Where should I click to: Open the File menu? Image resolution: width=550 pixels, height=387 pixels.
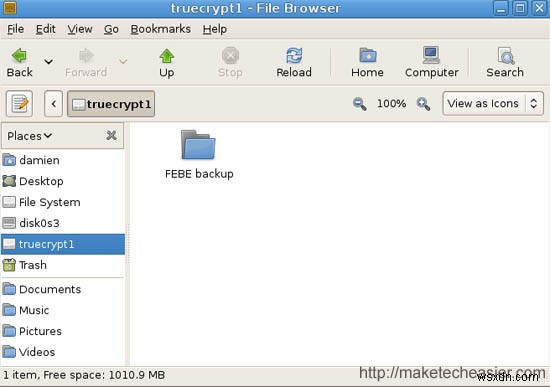click(x=15, y=29)
